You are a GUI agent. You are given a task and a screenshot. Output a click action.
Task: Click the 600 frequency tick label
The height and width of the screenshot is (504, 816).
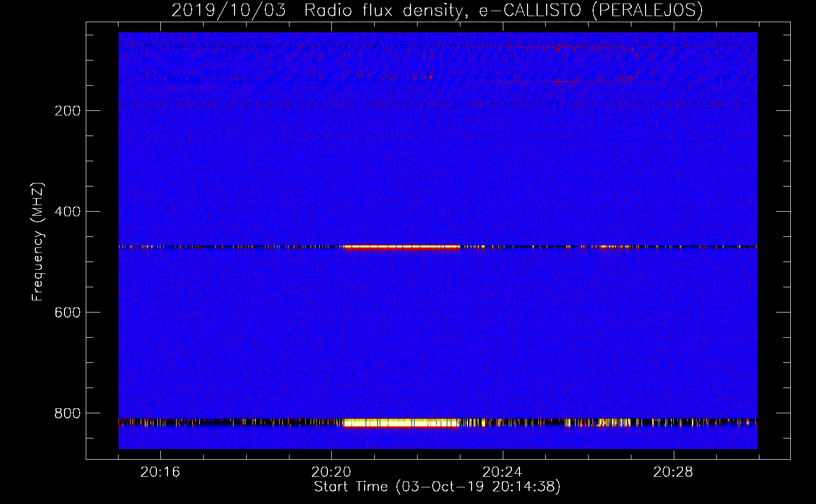pyautogui.click(x=68, y=312)
